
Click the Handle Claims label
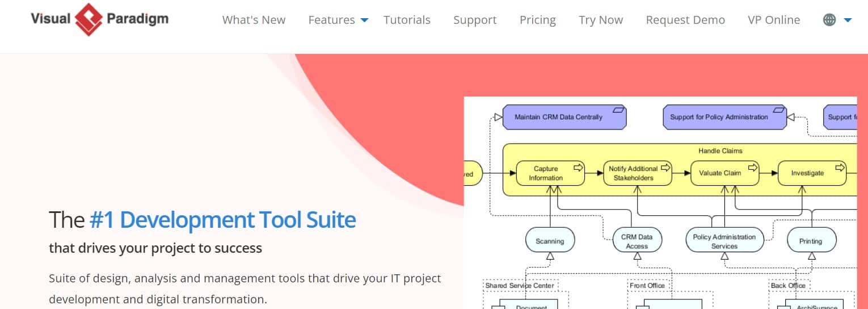pyautogui.click(x=720, y=151)
